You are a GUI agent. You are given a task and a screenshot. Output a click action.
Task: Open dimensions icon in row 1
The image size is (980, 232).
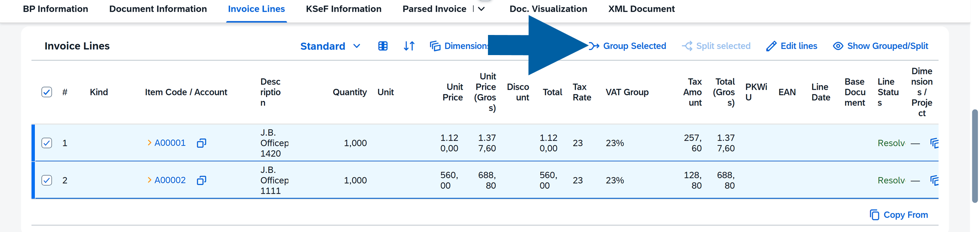(x=934, y=143)
